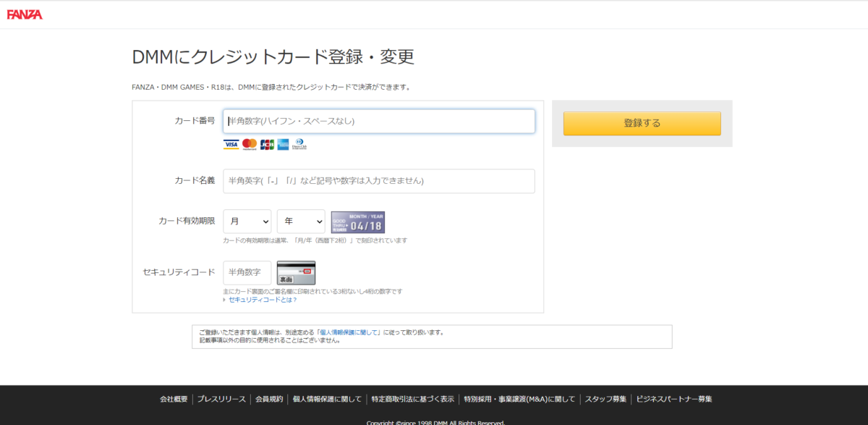Click the DMMにクレジットカード登録・変更 heading
This screenshot has height=425, width=868.
(x=273, y=57)
